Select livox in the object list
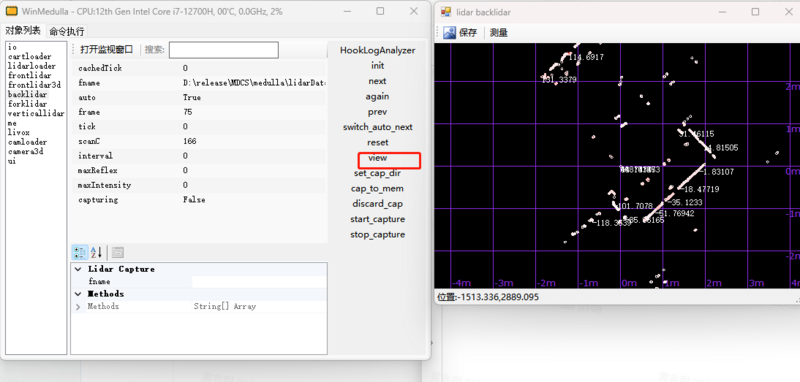 coord(19,132)
